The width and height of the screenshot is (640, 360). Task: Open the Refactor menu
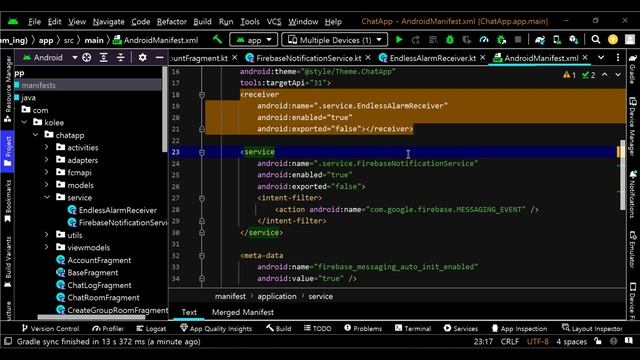tap(171, 22)
